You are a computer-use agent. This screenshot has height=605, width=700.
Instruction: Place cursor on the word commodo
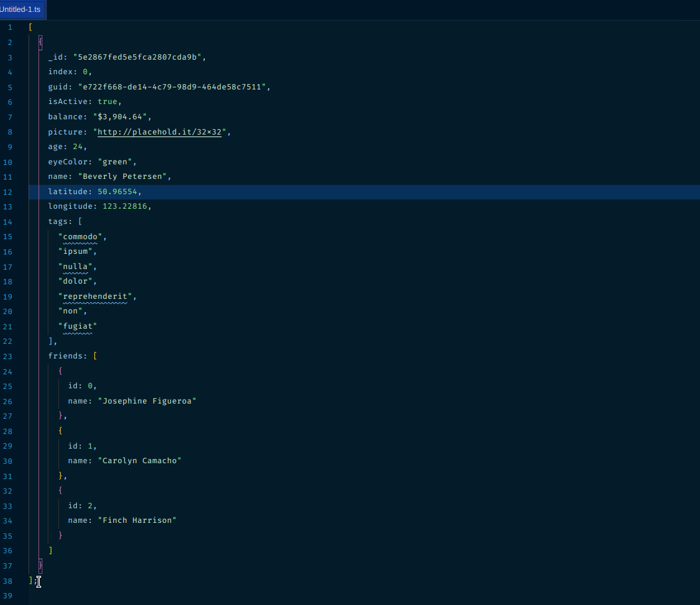pyautogui.click(x=80, y=236)
